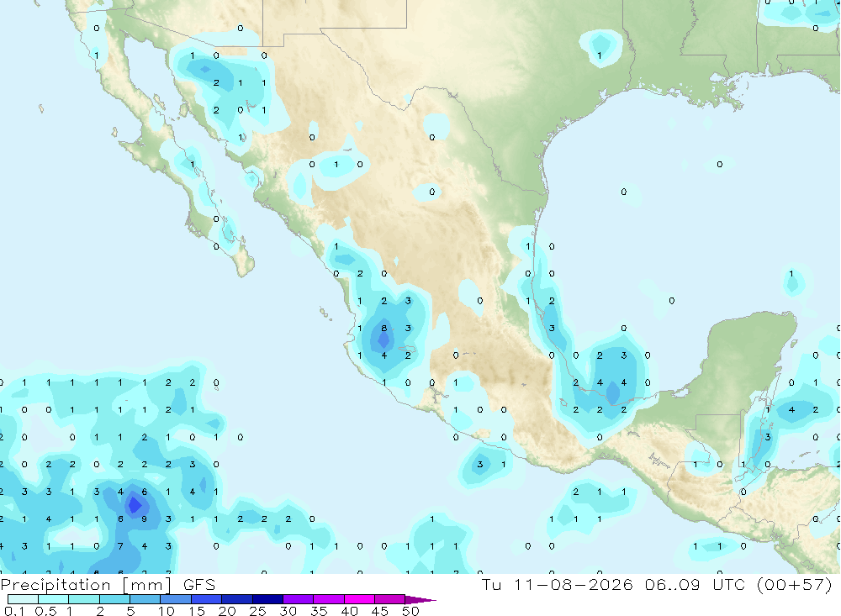
Task: Click the 45–50 mm legend color box
Action: tap(389, 599)
